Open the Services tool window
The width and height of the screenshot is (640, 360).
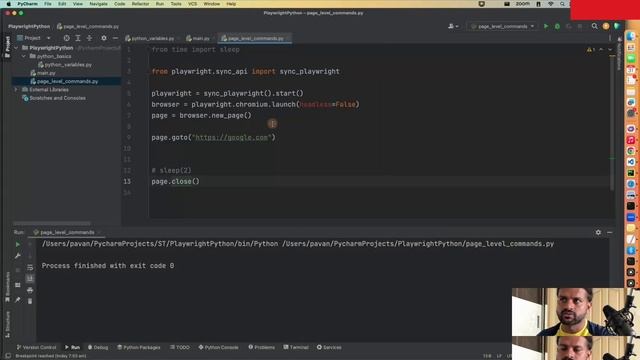tap(329, 347)
